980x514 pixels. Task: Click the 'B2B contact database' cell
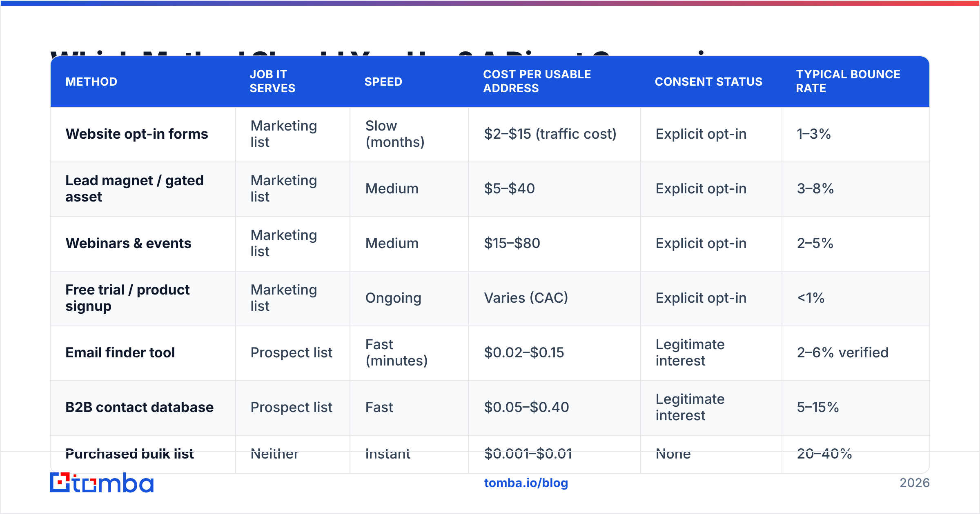(143, 408)
